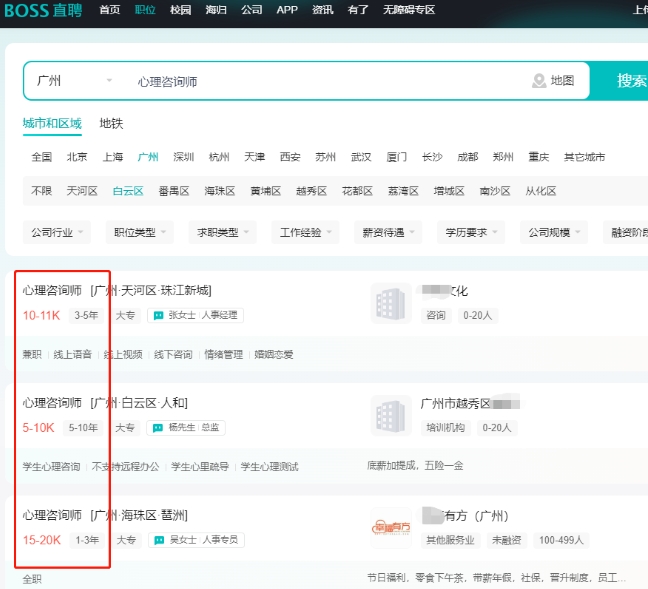The image size is (648, 589).
Task: Choose 深圳 from the city list
Action: click(x=183, y=157)
